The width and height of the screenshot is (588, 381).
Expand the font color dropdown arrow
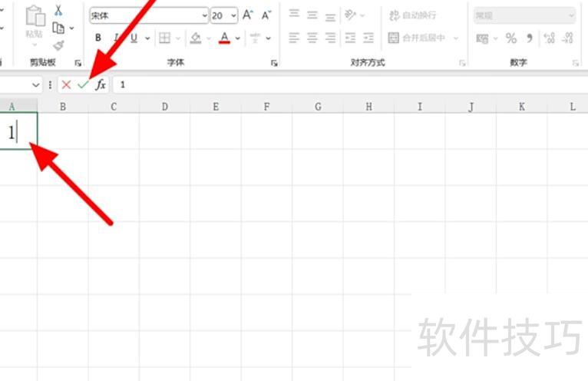point(237,38)
